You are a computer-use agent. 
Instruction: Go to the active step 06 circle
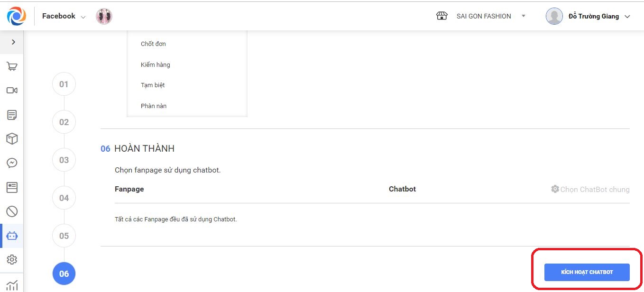(x=64, y=274)
